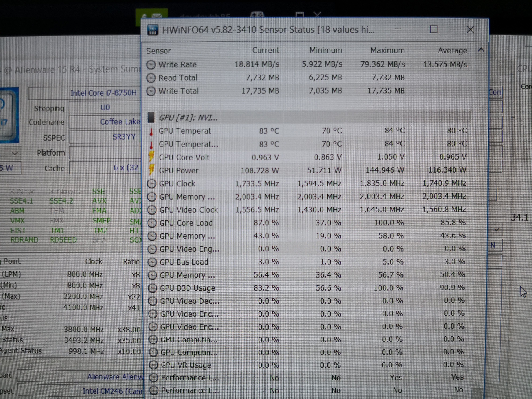Click the HWiNFO64 app icon in title bar
Viewport: 532px width, 399px height.
point(152,30)
